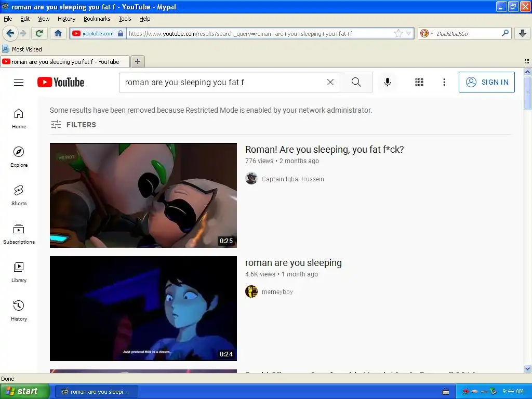Select the YouTube results browser tab
Image resolution: width=532 pixels, height=399 pixels.
(65, 62)
